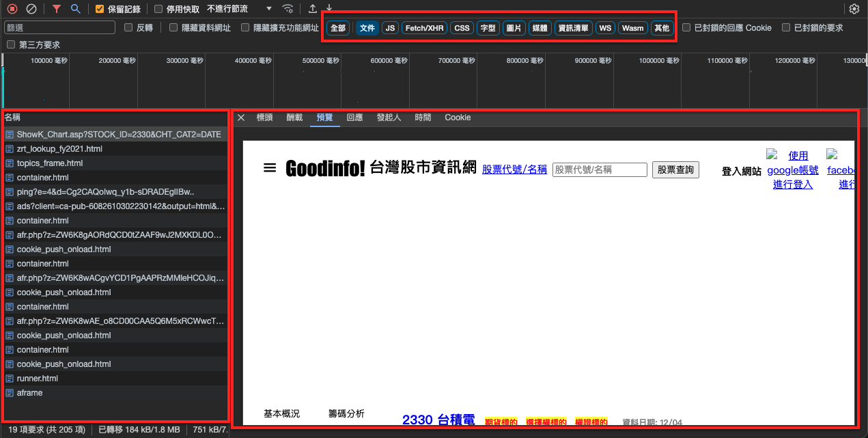
Task: Select the 全部 resource type filter
Action: 338,28
